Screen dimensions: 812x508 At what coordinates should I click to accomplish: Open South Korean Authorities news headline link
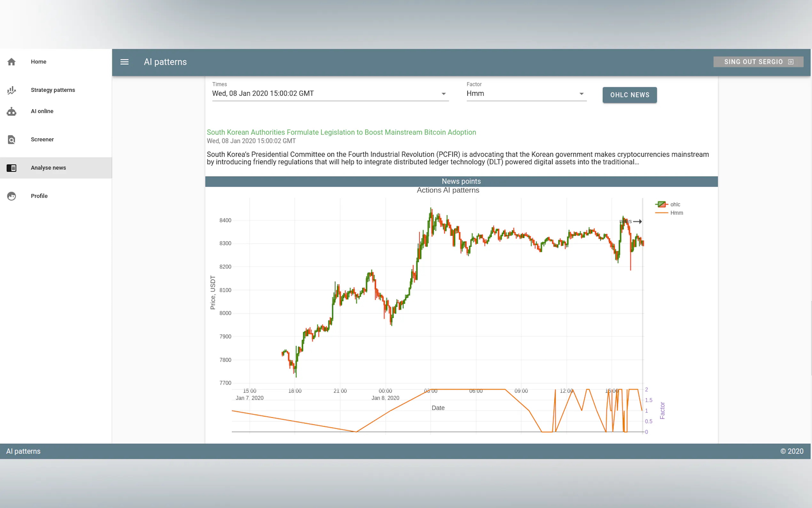pos(341,132)
